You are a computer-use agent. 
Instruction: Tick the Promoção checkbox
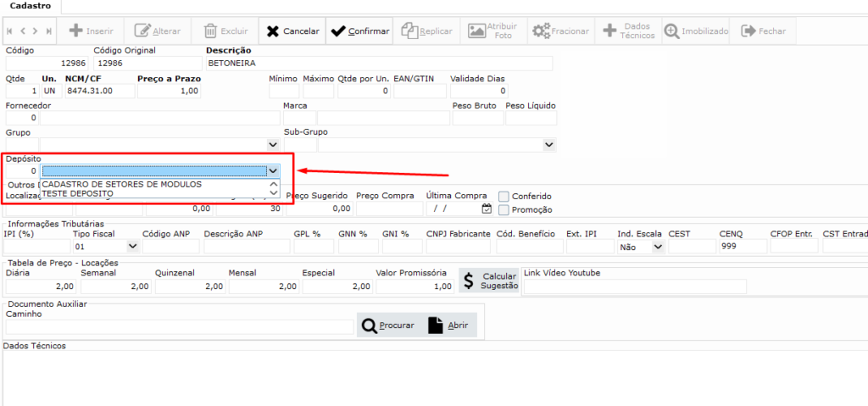[x=504, y=209]
